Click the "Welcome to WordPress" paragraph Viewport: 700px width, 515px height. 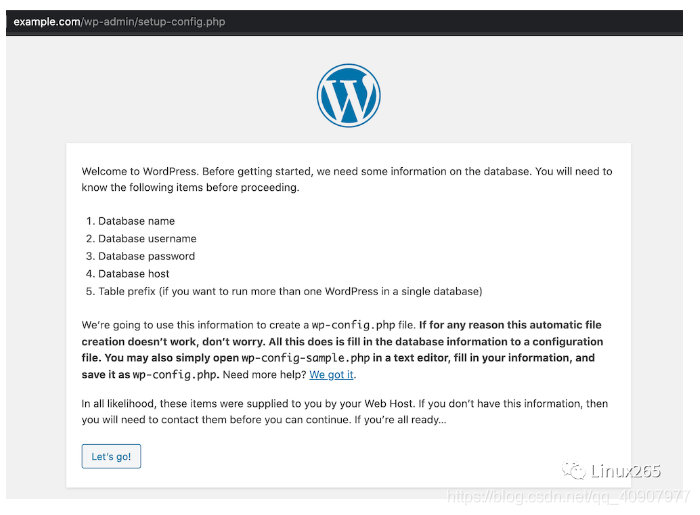[x=347, y=179]
